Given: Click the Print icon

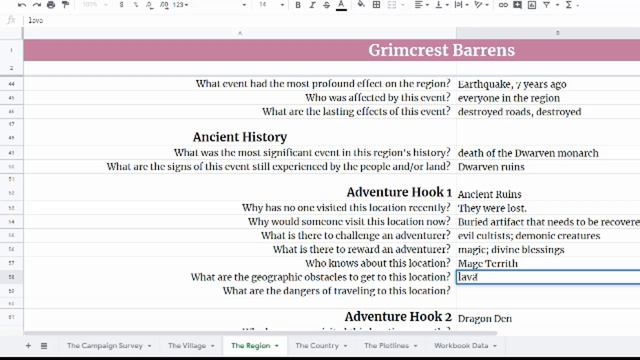Looking at the screenshot, I should coord(51,5).
